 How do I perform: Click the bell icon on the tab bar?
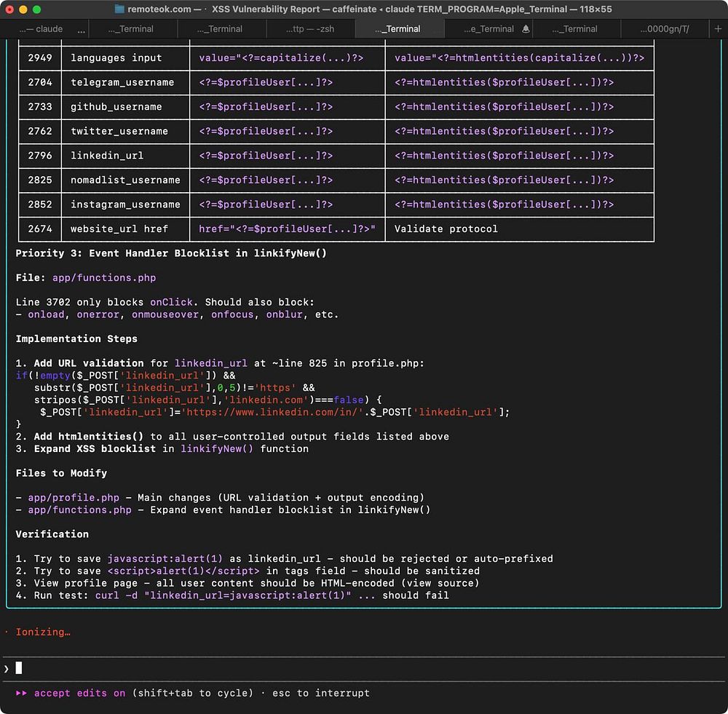(526, 29)
